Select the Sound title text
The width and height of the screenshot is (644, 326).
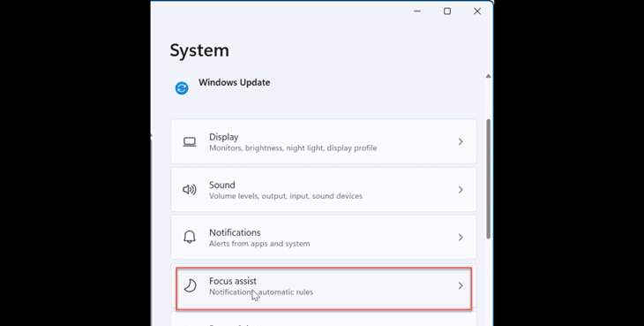click(222, 185)
